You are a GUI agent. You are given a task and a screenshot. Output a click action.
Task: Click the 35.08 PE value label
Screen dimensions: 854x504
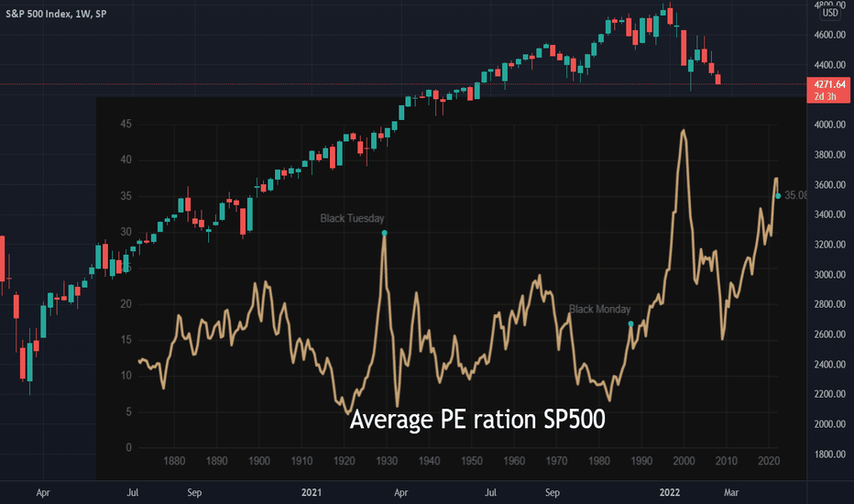point(795,195)
